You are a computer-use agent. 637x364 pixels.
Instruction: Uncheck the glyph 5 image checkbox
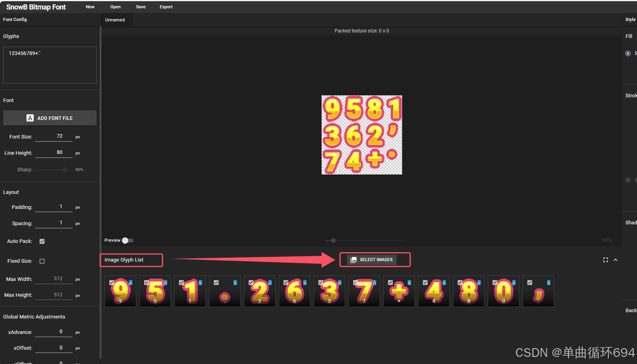pyautogui.click(x=146, y=282)
